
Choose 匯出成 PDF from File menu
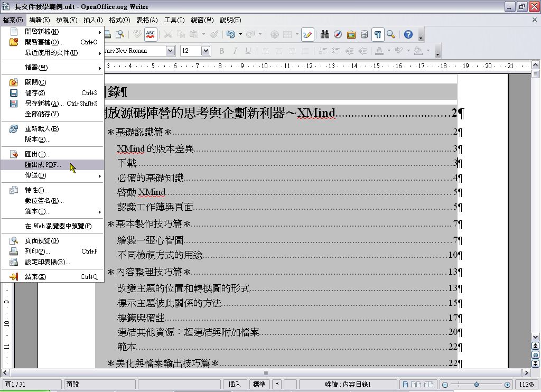click(52, 165)
